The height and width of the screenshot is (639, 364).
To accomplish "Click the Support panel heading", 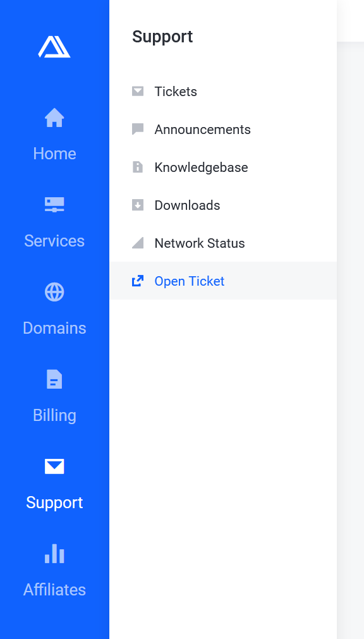I will point(162,37).
